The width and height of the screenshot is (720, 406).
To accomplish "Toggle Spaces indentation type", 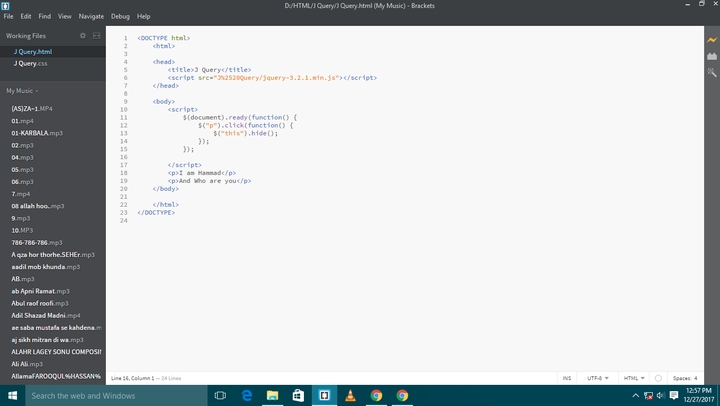I will (x=681, y=378).
